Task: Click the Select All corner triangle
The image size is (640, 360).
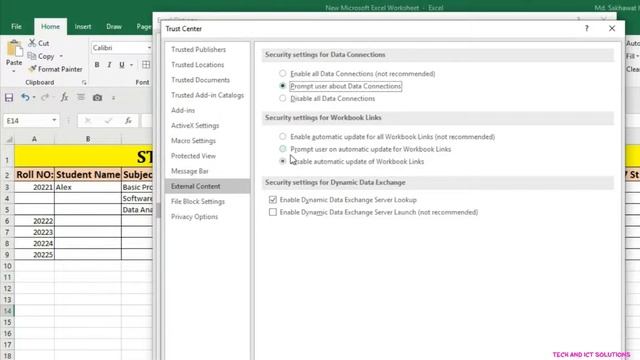Action: 9,140
